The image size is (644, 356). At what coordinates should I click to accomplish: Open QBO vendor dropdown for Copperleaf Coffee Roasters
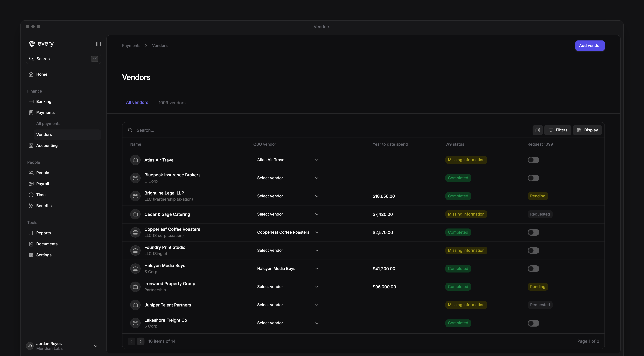pyautogui.click(x=288, y=232)
